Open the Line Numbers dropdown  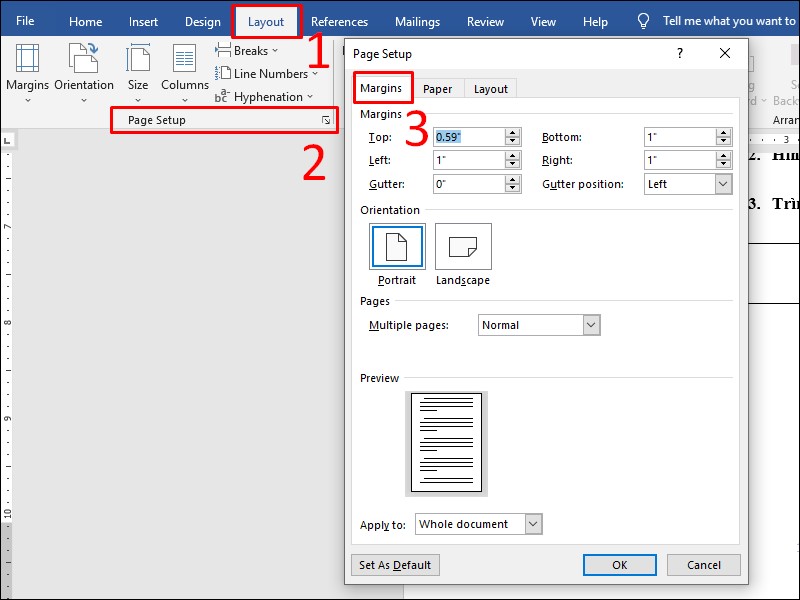[267, 74]
